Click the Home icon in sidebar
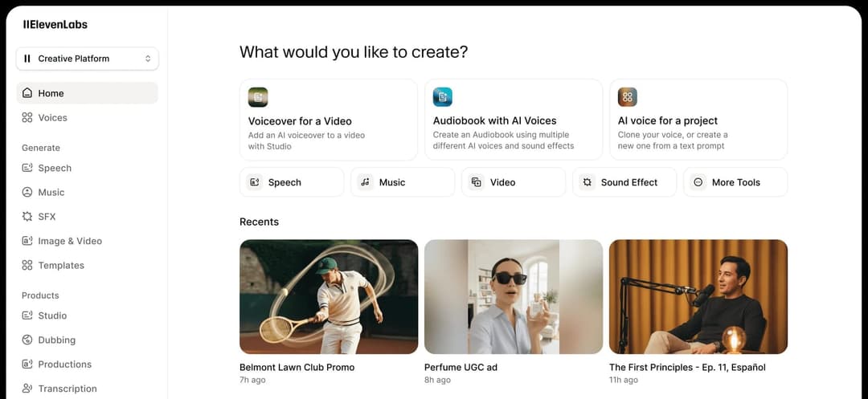The height and width of the screenshot is (399, 868). (27, 93)
